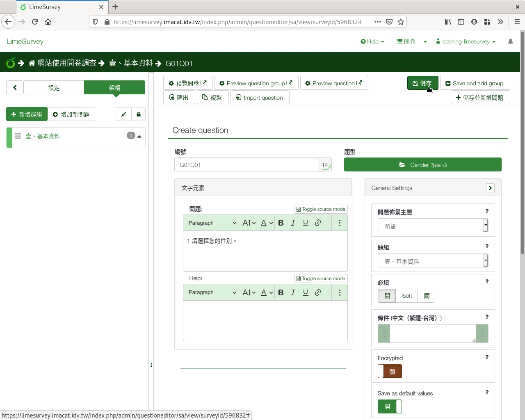525x420 pixels.
Task: Open the 問題佈景主題 dropdown
Action: click(433, 225)
